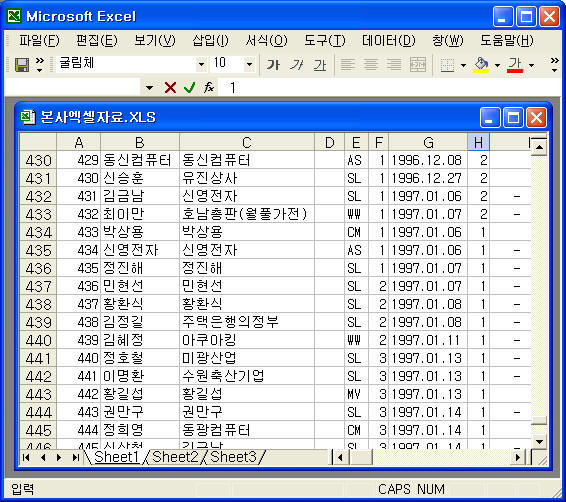Open the 파일(F) menu
The height and width of the screenshot is (502, 566).
click(39, 40)
